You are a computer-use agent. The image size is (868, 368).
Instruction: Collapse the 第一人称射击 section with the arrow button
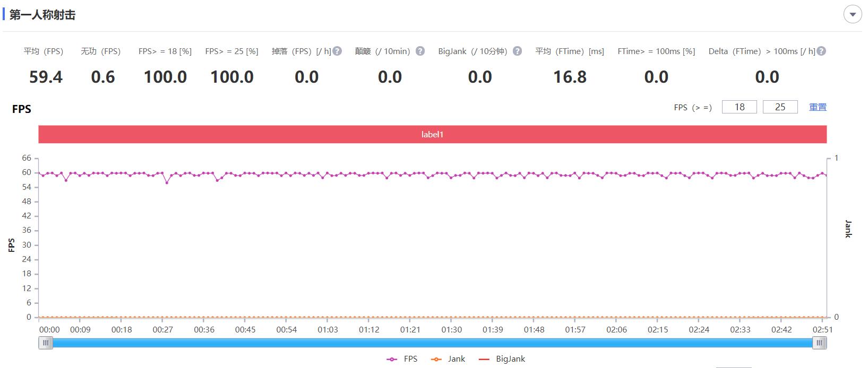[x=853, y=14]
